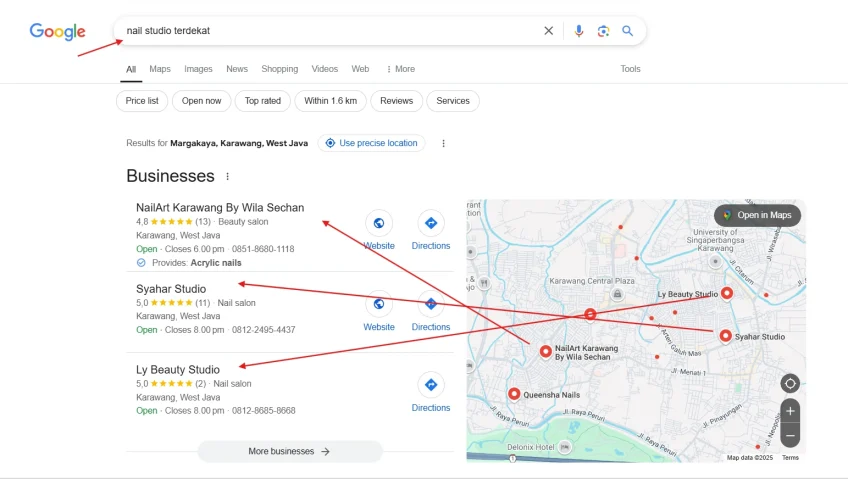The width and height of the screenshot is (848, 479).
Task: Open NailArt Karawang By Wila Sechan listing
Action: click(x=220, y=208)
